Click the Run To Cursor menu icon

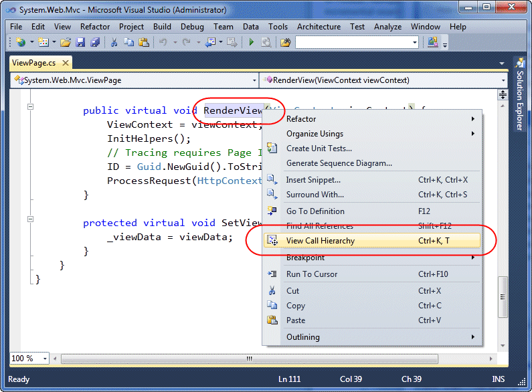272,274
